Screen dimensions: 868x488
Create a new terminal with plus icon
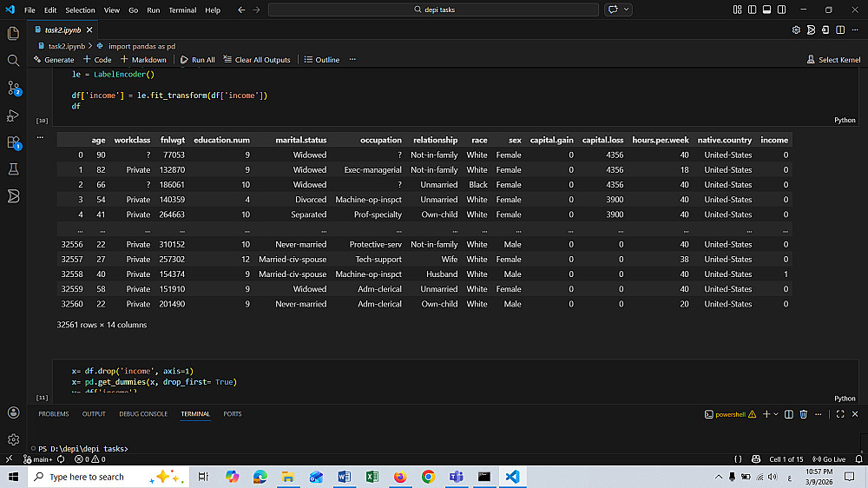click(766, 414)
